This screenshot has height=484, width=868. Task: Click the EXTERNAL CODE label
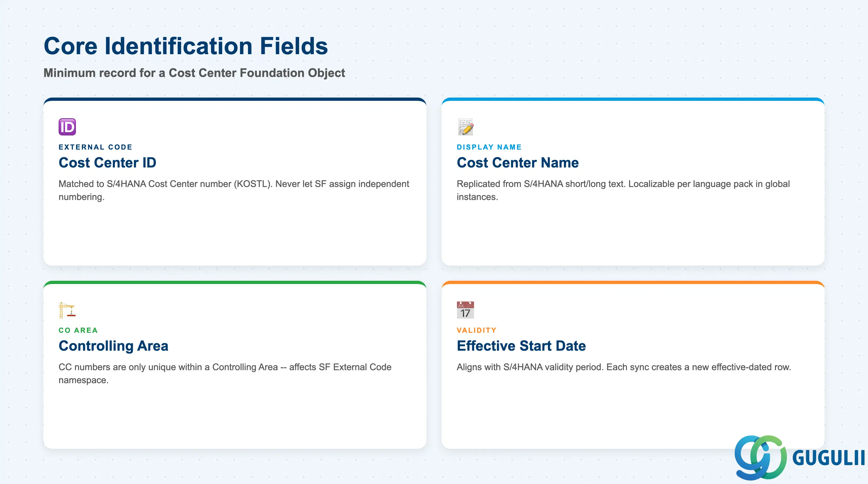[95, 147]
